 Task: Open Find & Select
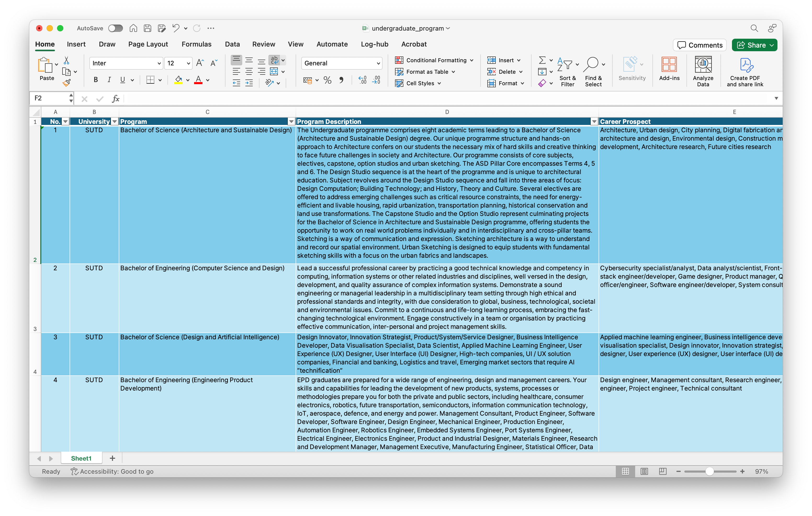pyautogui.click(x=593, y=72)
